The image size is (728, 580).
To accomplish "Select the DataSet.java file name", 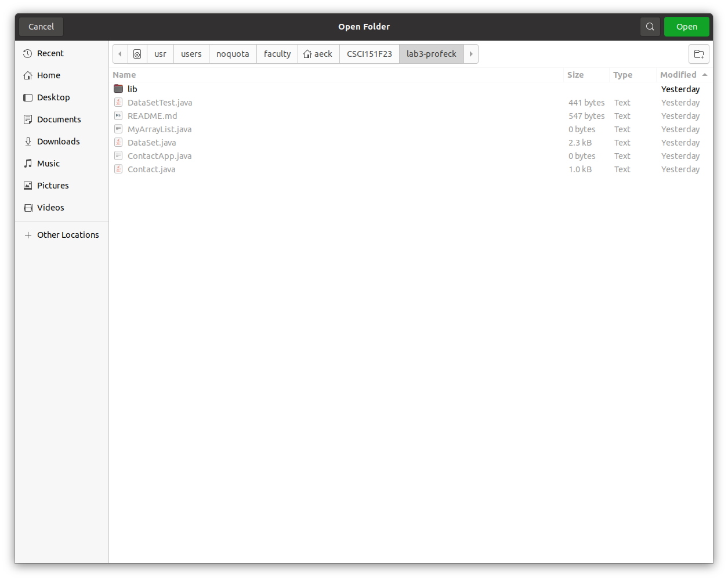I will [151, 143].
